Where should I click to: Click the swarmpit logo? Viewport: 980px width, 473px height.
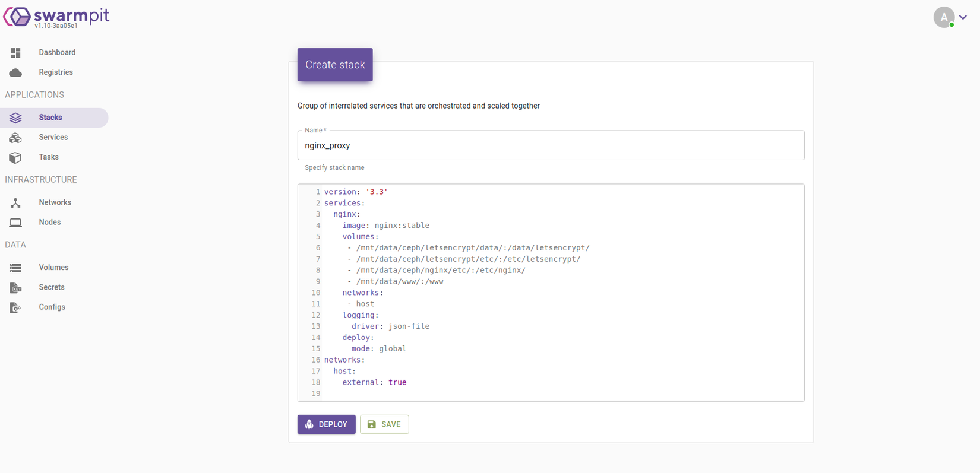[56, 17]
